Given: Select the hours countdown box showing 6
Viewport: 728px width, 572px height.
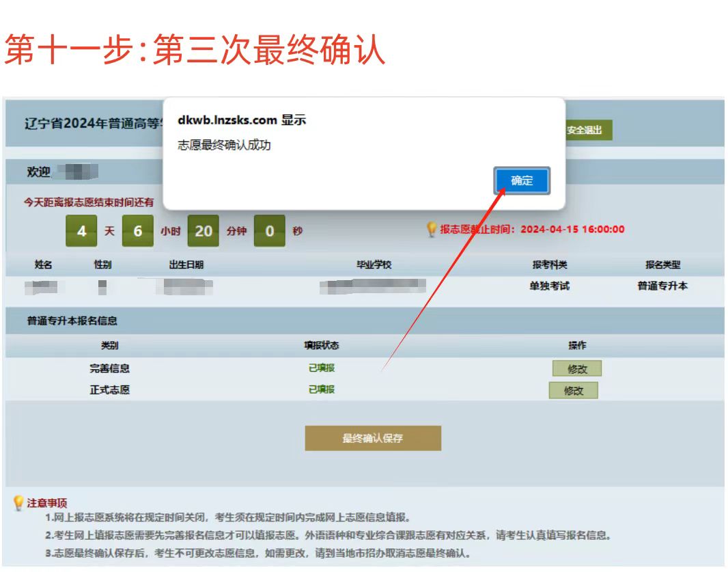Looking at the screenshot, I should [x=137, y=231].
